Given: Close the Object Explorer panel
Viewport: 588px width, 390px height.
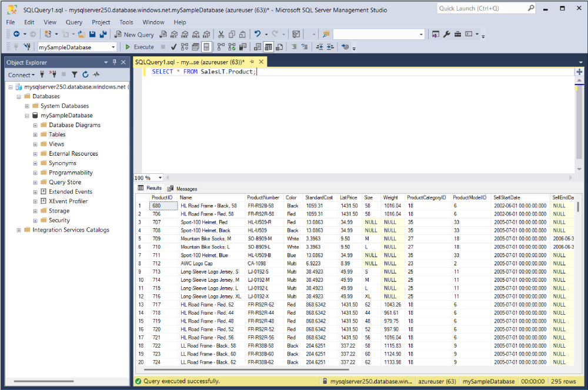Looking at the screenshot, I should [x=123, y=62].
